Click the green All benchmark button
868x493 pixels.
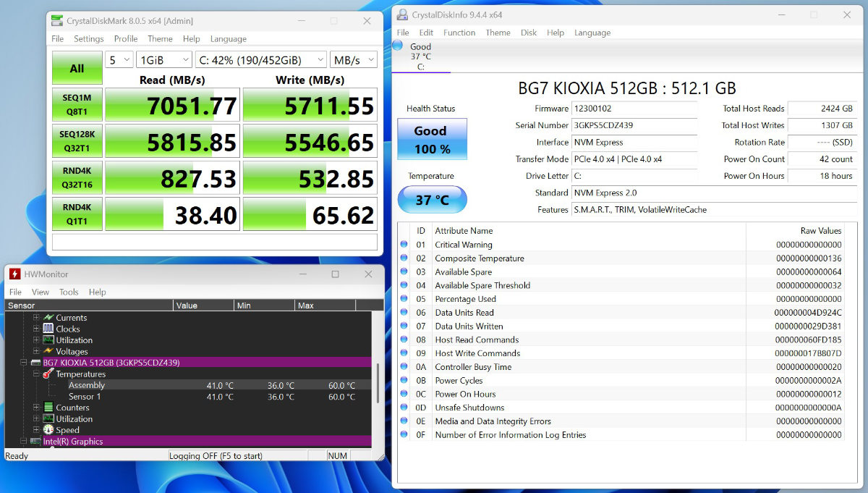[x=77, y=68]
